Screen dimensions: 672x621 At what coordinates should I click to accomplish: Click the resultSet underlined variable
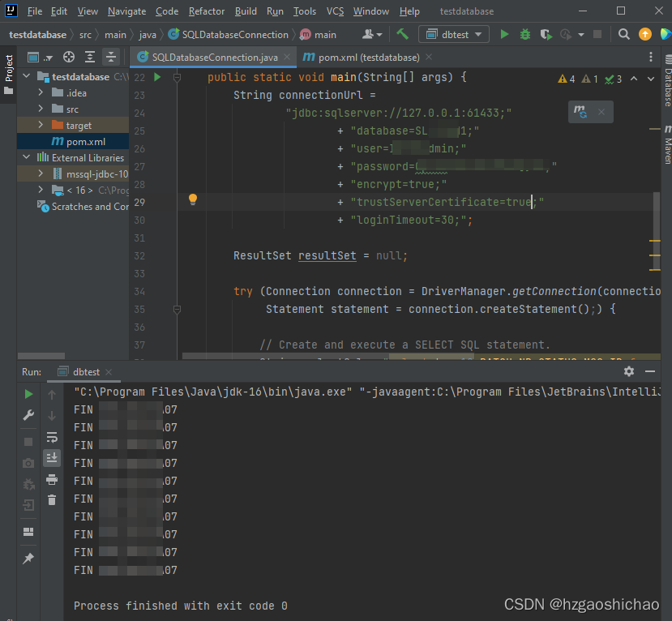(327, 255)
